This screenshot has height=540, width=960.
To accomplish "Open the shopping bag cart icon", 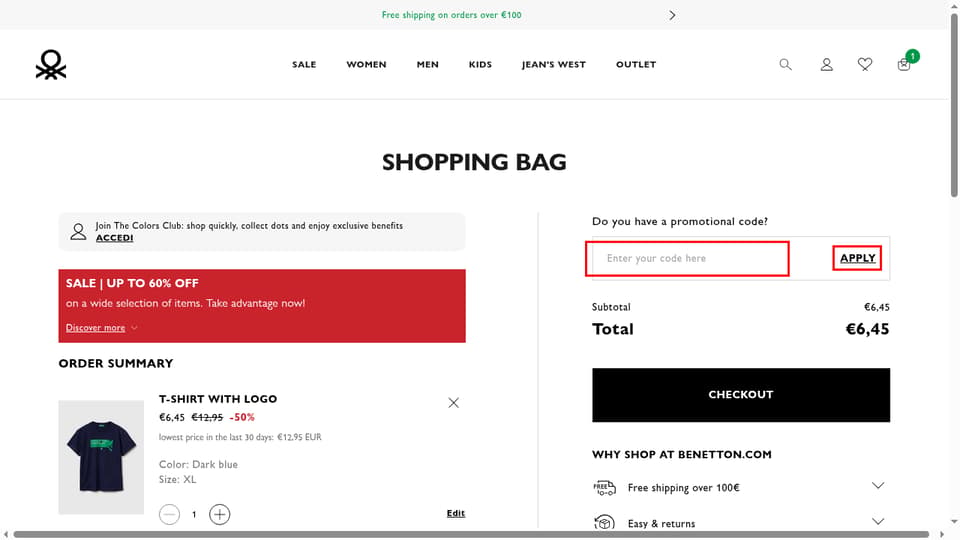I will click(904, 64).
